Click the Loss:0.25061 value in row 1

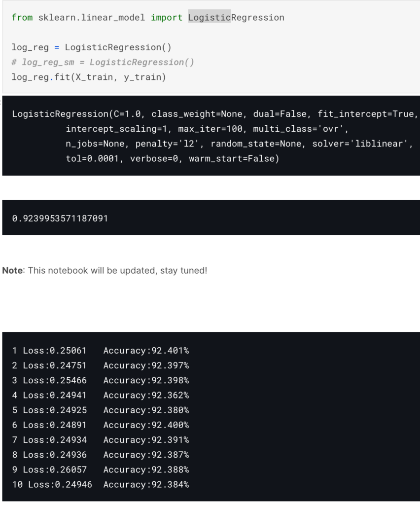point(55,351)
